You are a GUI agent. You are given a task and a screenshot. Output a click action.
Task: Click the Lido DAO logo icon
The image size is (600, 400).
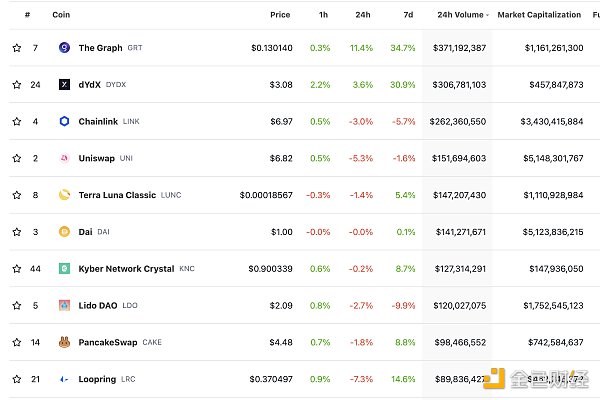click(64, 305)
